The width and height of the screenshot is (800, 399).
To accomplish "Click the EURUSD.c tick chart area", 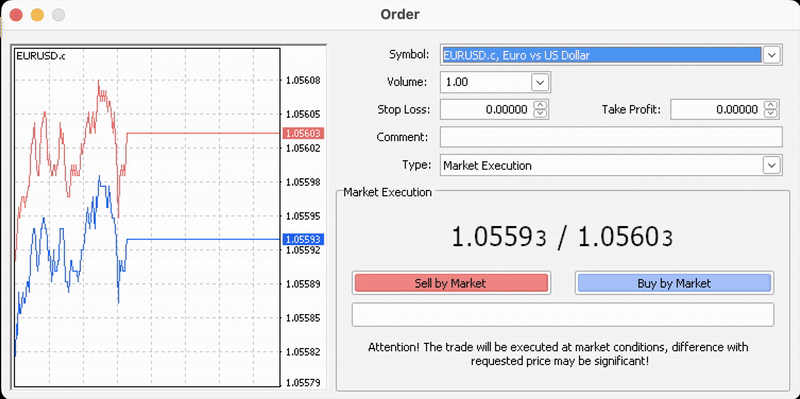I will tap(147, 217).
